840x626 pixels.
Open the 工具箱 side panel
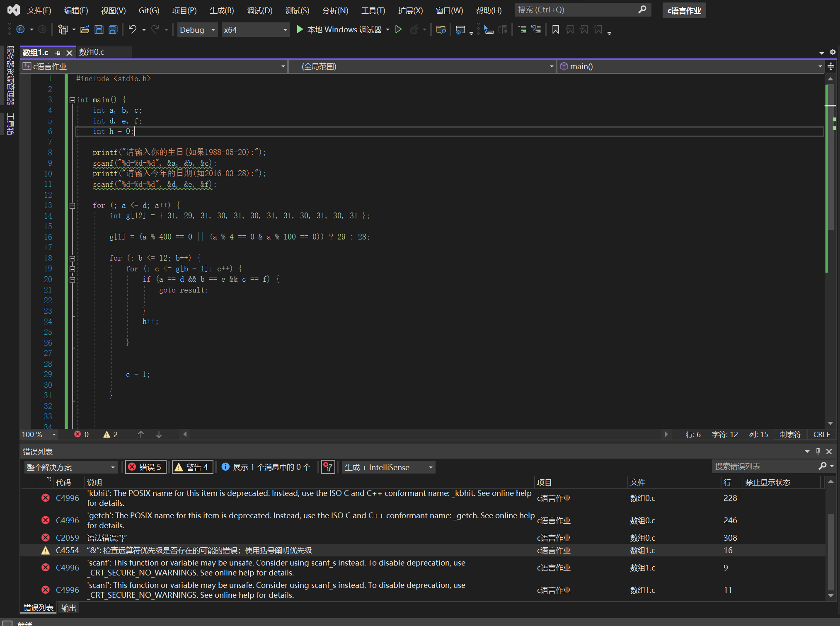tap(10, 124)
